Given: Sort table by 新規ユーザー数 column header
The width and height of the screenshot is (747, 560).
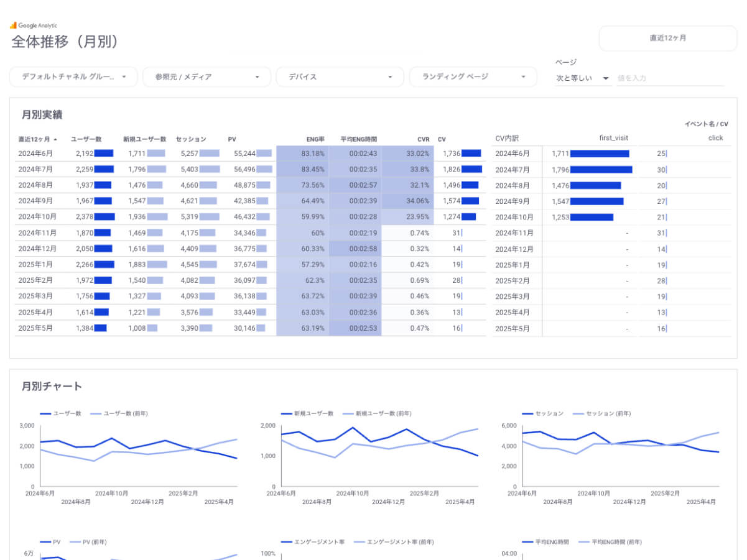Looking at the screenshot, I should coord(144,139).
